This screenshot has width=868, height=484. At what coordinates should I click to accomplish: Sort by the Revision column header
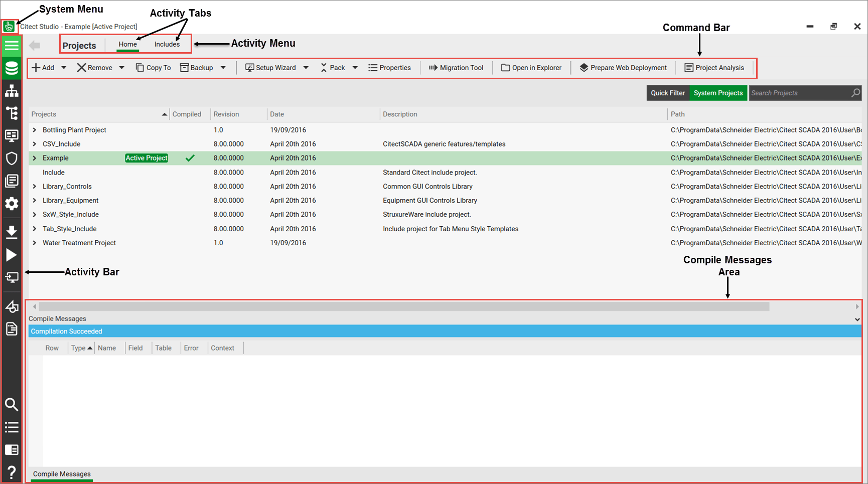239,114
